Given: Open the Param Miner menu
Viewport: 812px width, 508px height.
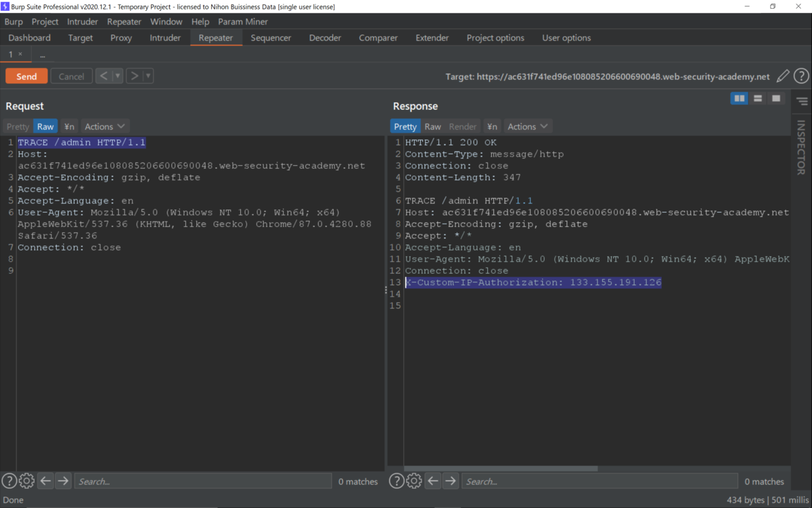Looking at the screenshot, I should click(x=243, y=22).
